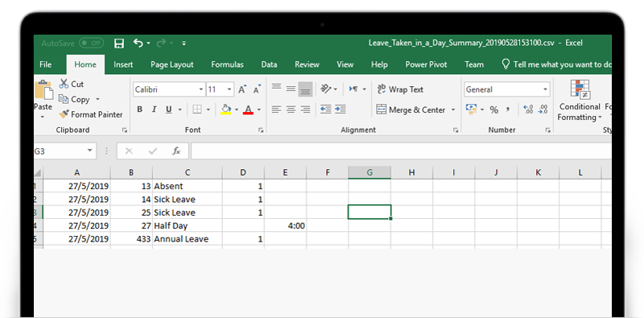The width and height of the screenshot is (644, 318).
Task: Click Decrease Font Size icon
Action: [257, 89]
